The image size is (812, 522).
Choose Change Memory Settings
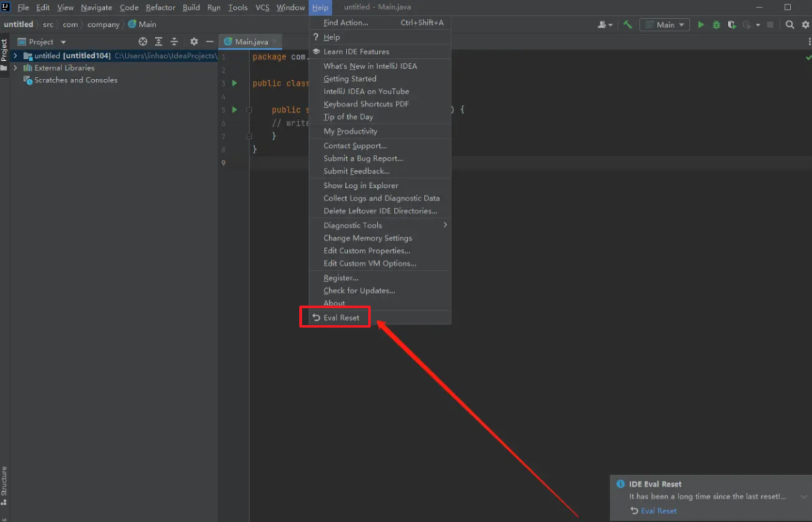tap(380, 238)
